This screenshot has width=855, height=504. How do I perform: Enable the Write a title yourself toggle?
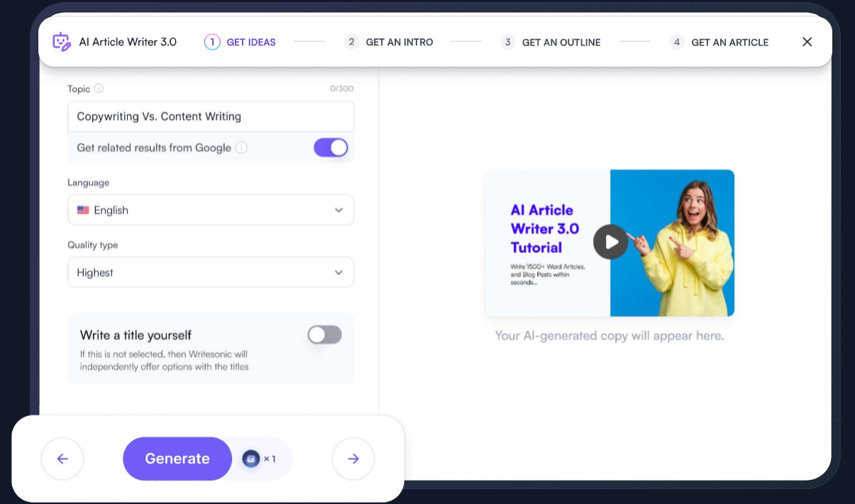(324, 335)
